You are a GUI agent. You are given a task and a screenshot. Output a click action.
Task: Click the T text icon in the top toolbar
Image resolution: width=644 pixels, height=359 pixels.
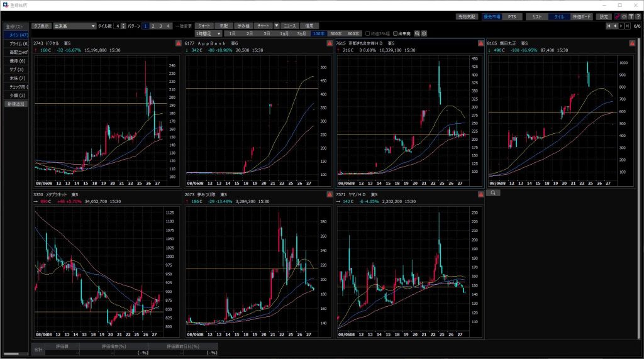pyautogui.click(x=630, y=16)
